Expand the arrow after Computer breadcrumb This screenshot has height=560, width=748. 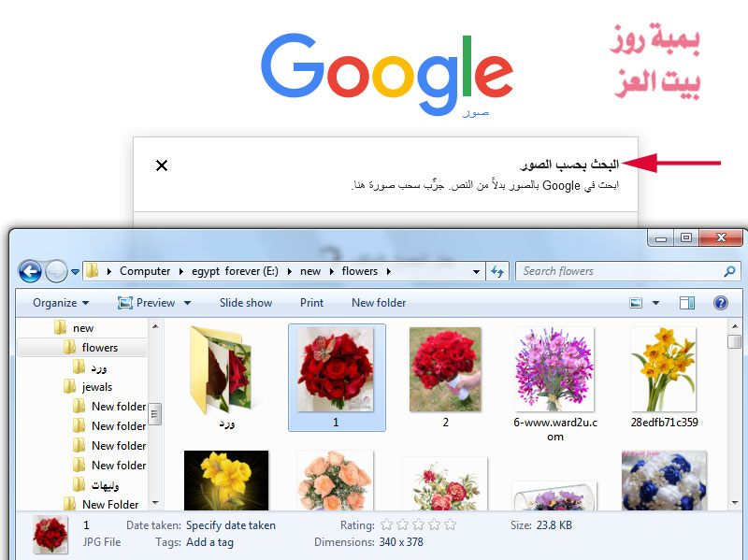[x=181, y=271]
